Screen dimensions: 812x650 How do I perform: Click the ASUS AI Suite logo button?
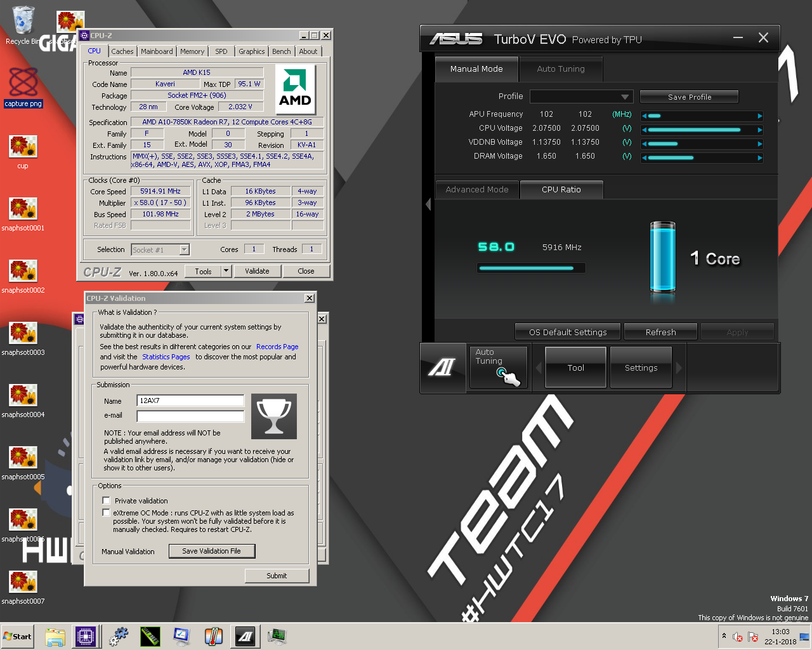[x=442, y=368]
